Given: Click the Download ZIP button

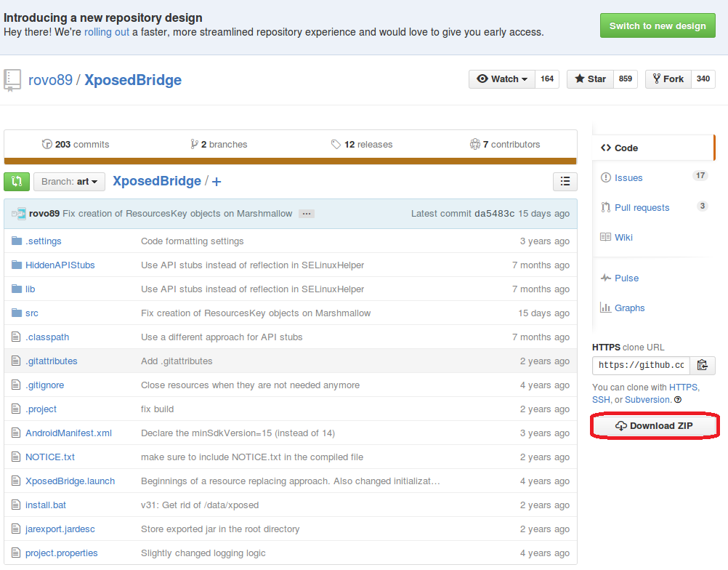Looking at the screenshot, I should click(654, 425).
